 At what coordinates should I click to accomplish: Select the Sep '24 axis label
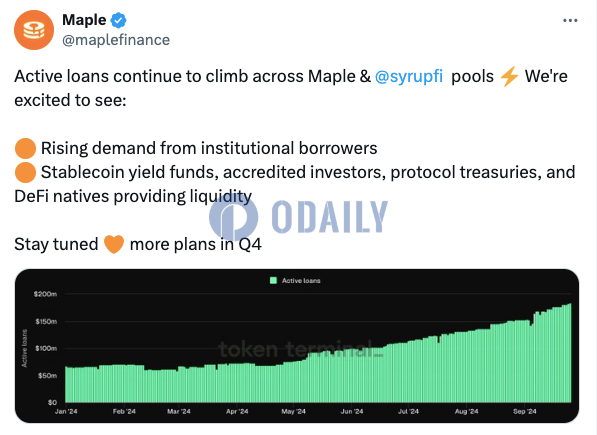pyautogui.click(x=525, y=411)
